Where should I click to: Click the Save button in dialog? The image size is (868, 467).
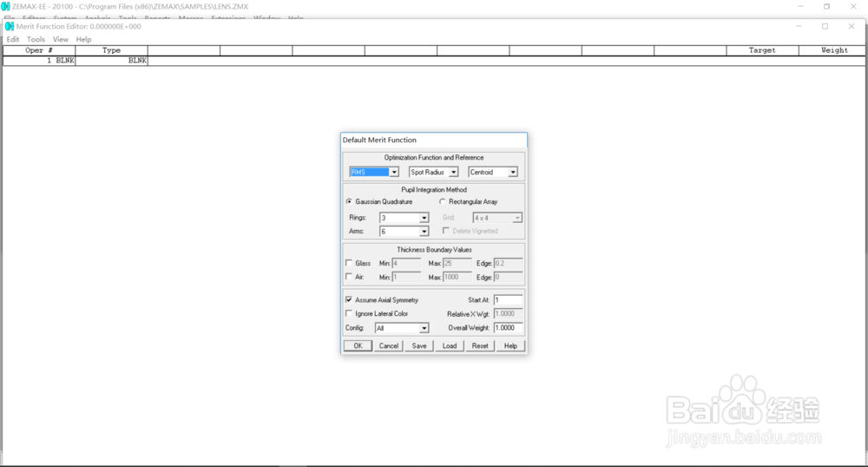pos(419,345)
